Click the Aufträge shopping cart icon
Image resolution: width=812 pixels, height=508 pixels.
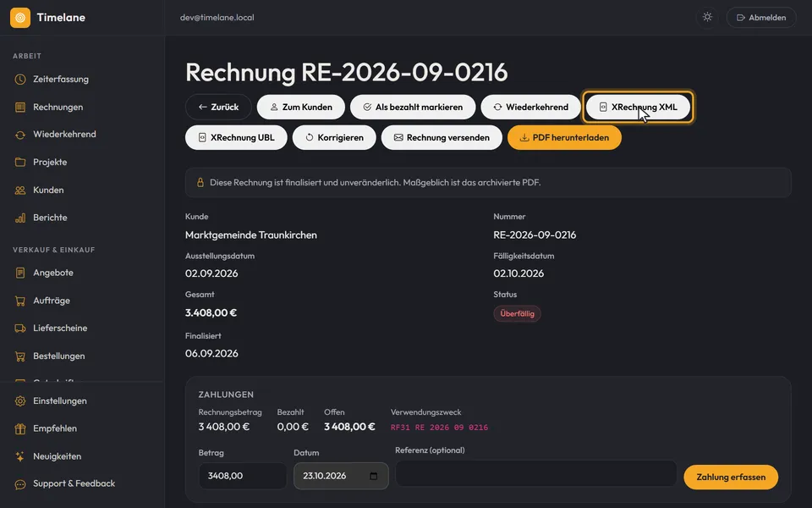pyautogui.click(x=20, y=301)
